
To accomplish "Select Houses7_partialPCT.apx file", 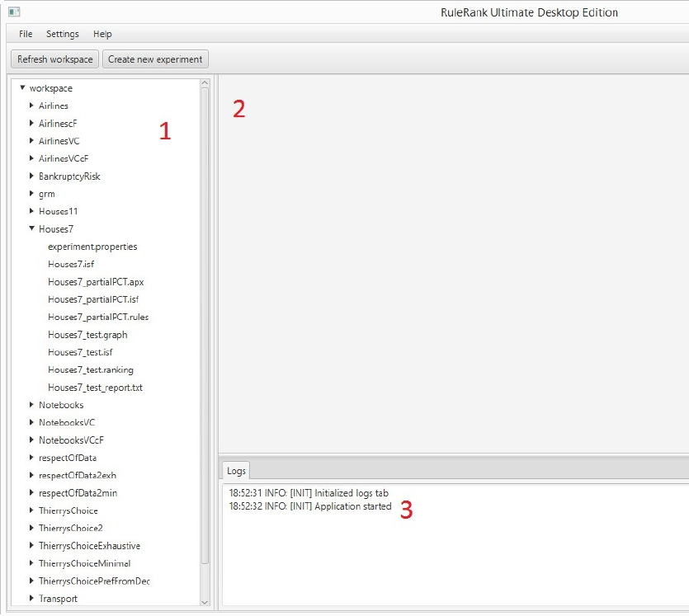I will 96,282.
